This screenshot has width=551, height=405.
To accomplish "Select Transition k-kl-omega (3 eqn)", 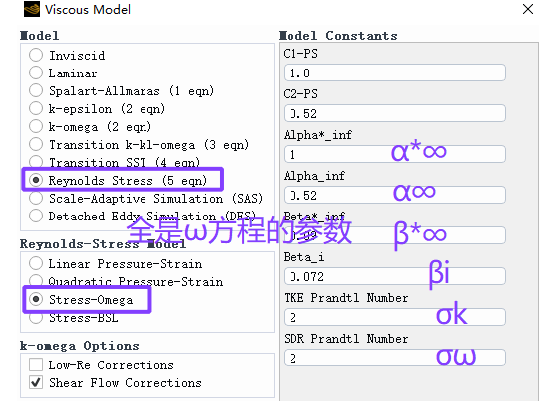I will (x=36, y=144).
